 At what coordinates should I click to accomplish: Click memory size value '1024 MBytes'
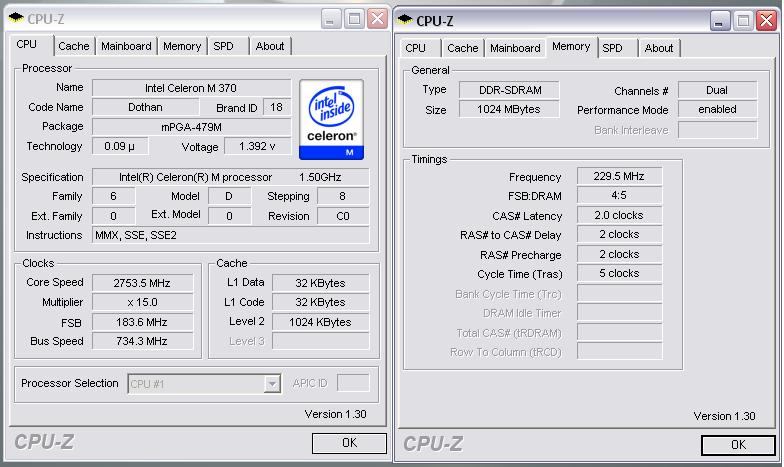pyautogui.click(x=510, y=109)
